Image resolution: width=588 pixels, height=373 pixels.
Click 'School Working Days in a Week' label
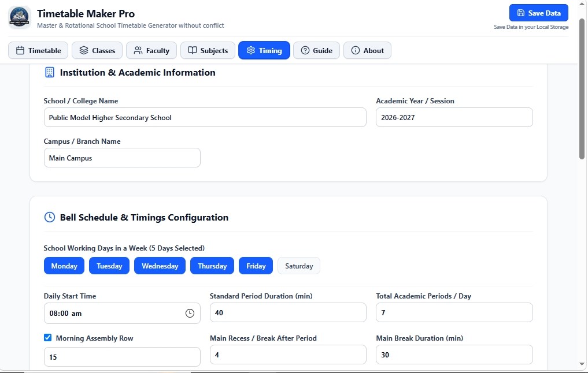coord(124,248)
